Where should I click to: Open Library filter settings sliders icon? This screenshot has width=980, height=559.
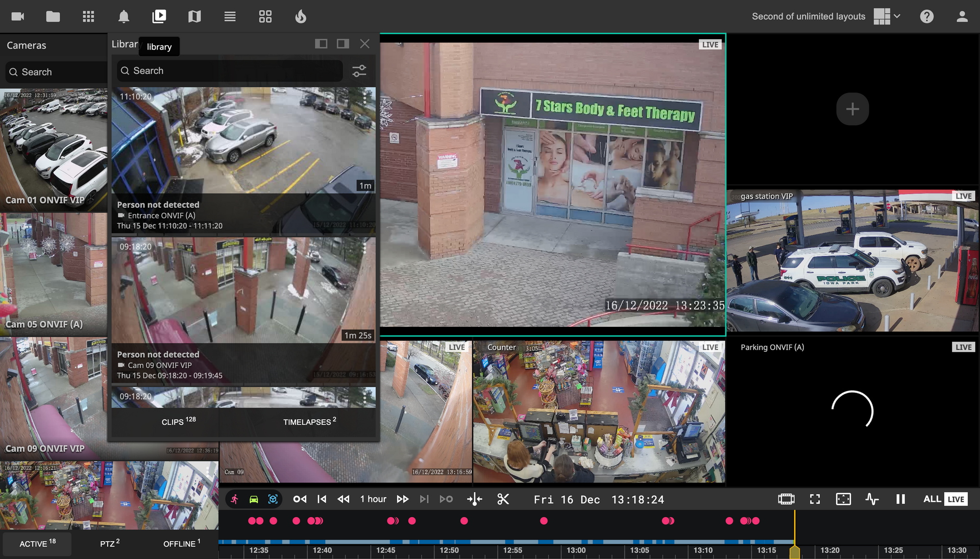click(359, 71)
